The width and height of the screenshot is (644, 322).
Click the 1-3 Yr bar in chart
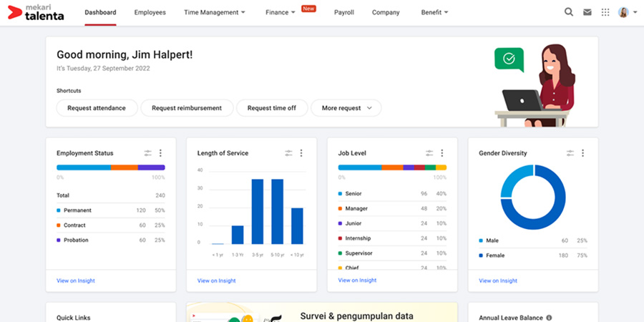click(238, 235)
